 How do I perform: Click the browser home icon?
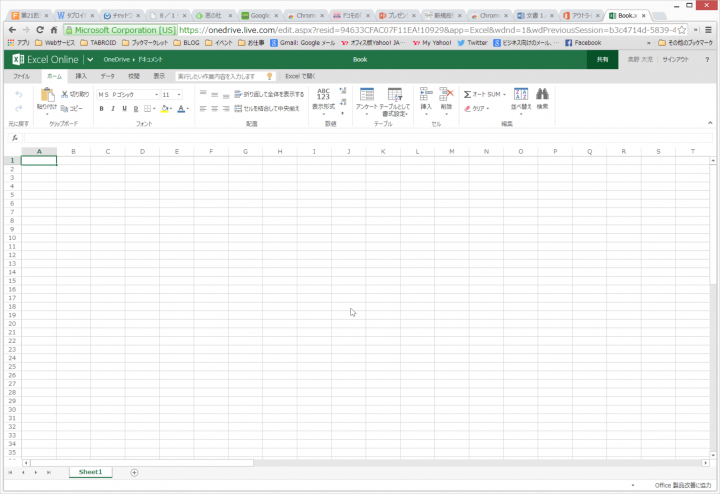(54, 30)
